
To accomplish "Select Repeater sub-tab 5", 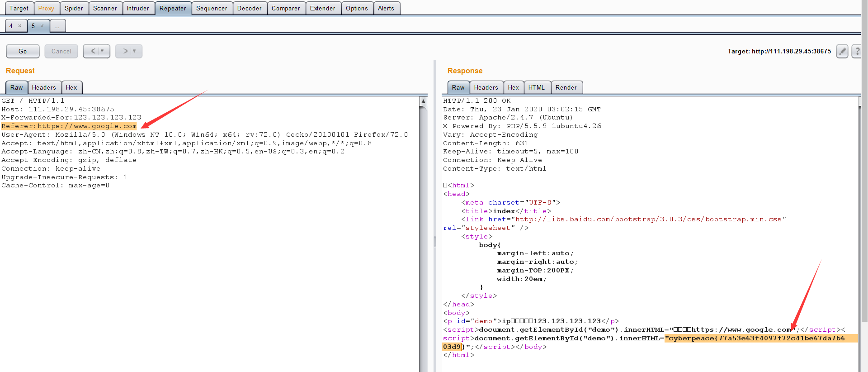I will pyautogui.click(x=33, y=26).
